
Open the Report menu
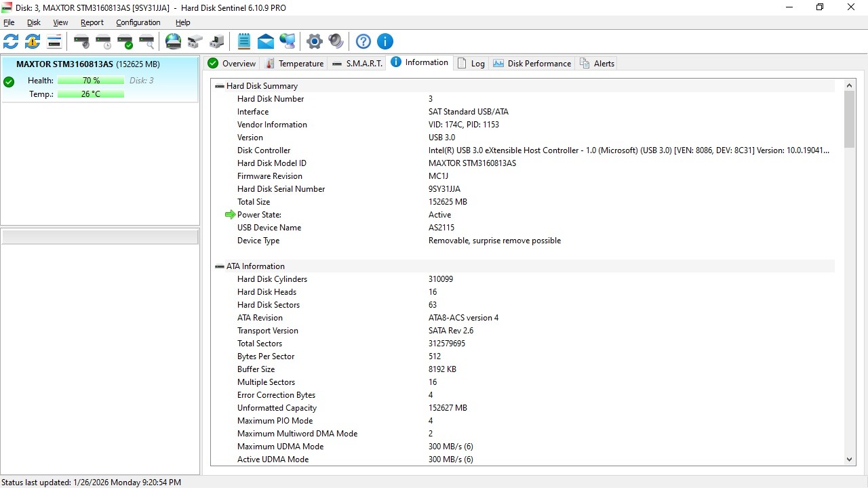click(92, 22)
